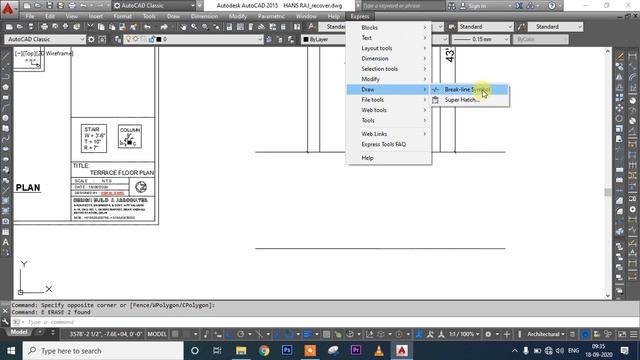Click the Help question mark in title bar

(x=552, y=6)
